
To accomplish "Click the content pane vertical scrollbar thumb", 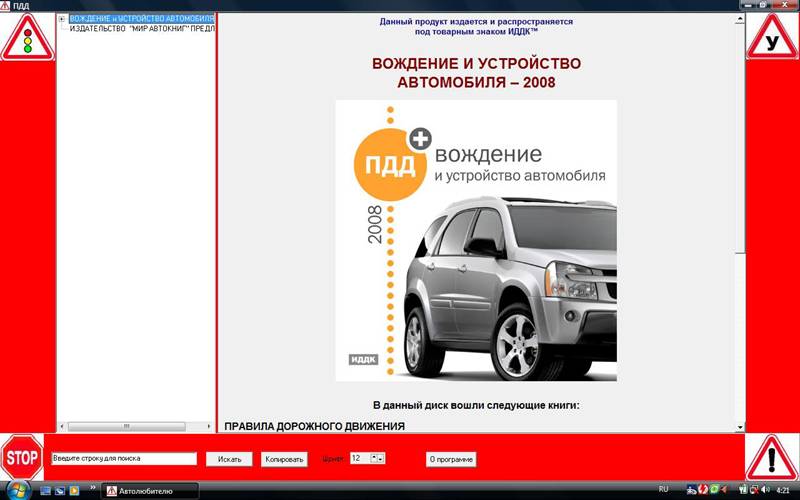I will 740,139.
